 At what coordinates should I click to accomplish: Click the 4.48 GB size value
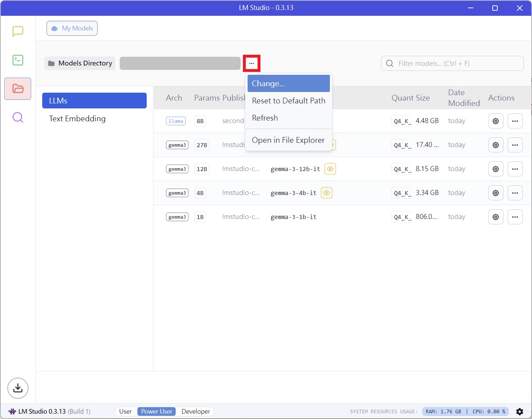click(427, 121)
